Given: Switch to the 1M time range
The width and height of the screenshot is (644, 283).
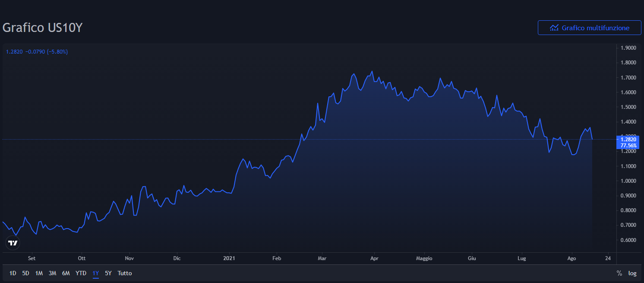Looking at the screenshot, I should pos(39,273).
